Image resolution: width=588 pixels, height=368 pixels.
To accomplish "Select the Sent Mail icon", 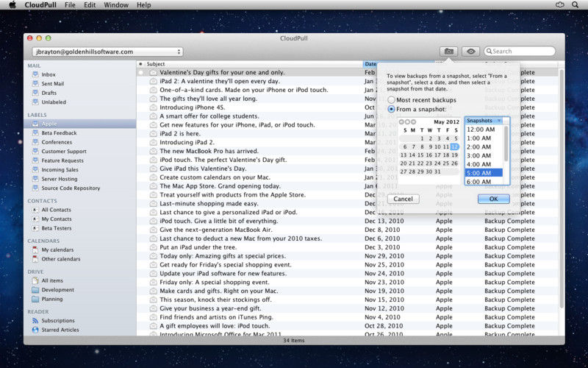I will coord(35,83).
